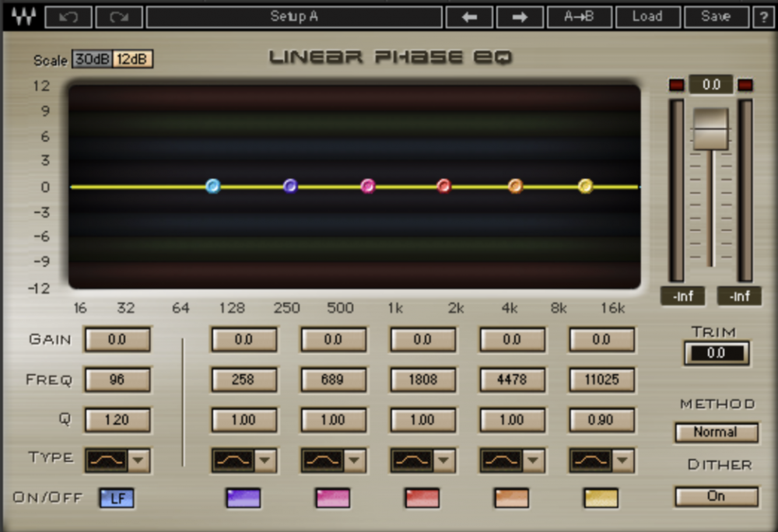Open the 11025 Hz band type dropdown

tap(623, 460)
